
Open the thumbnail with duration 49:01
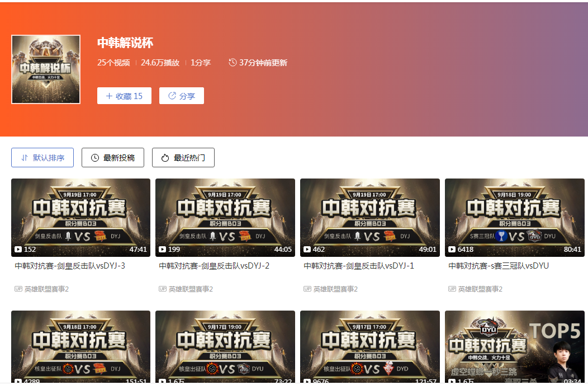click(370, 218)
